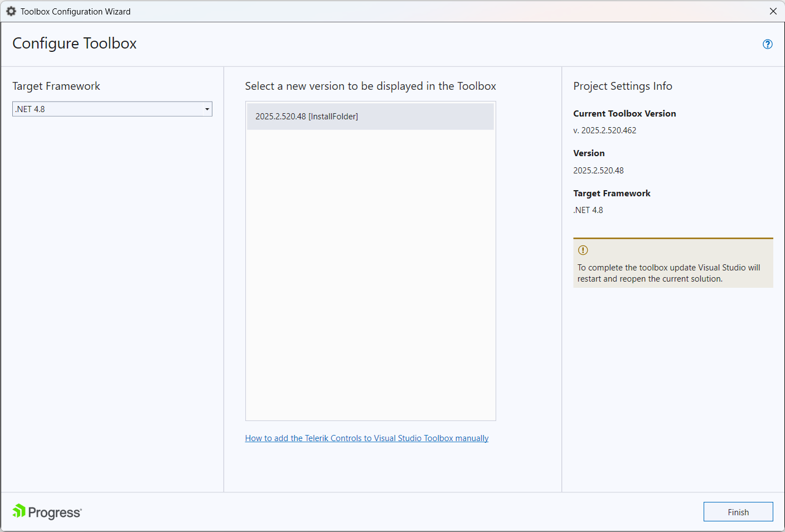Viewport: 785px width, 532px height.
Task: Click the Current Toolbox Version text
Action: (x=624, y=113)
